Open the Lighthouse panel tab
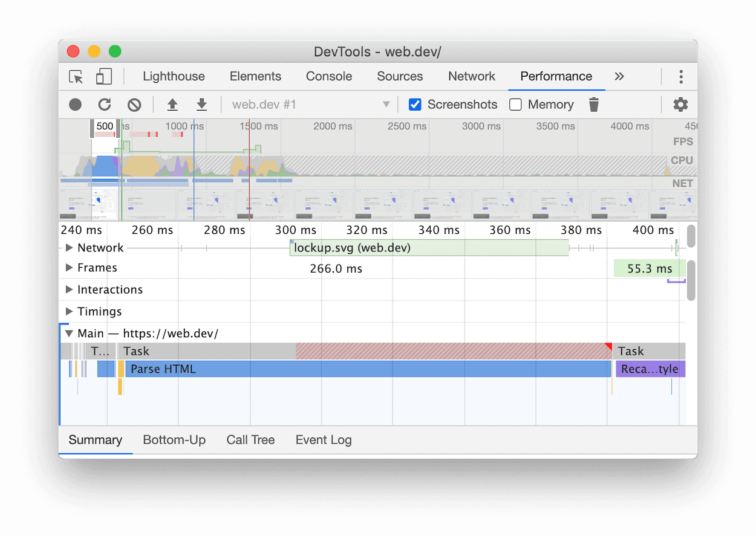Screen dimensions: 756x536 click(174, 76)
